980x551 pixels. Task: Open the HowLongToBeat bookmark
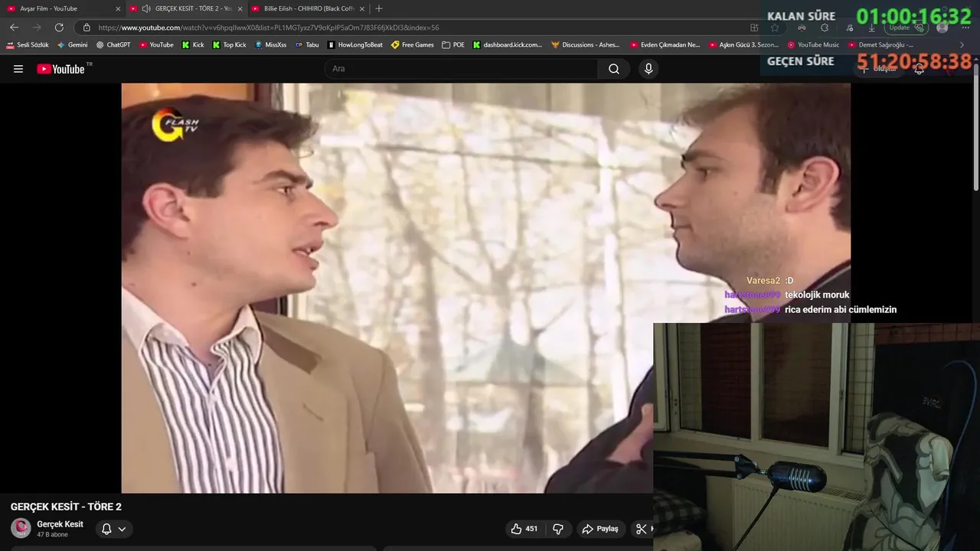point(355,45)
